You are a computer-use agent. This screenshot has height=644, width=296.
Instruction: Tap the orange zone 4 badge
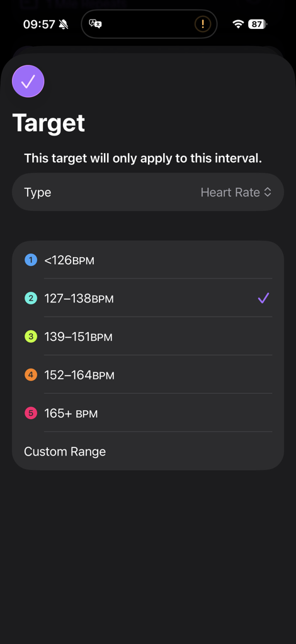(x=31, y=375)
